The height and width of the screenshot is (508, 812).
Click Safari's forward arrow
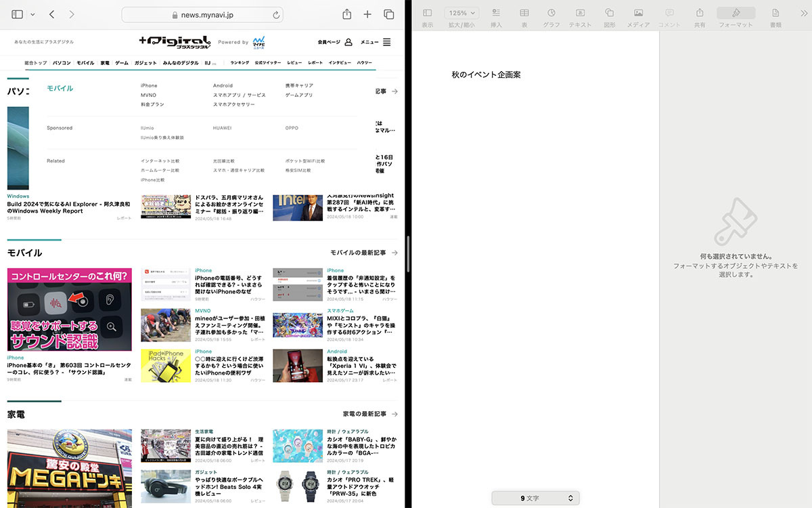pyautogui.click(x=72, y=14)
